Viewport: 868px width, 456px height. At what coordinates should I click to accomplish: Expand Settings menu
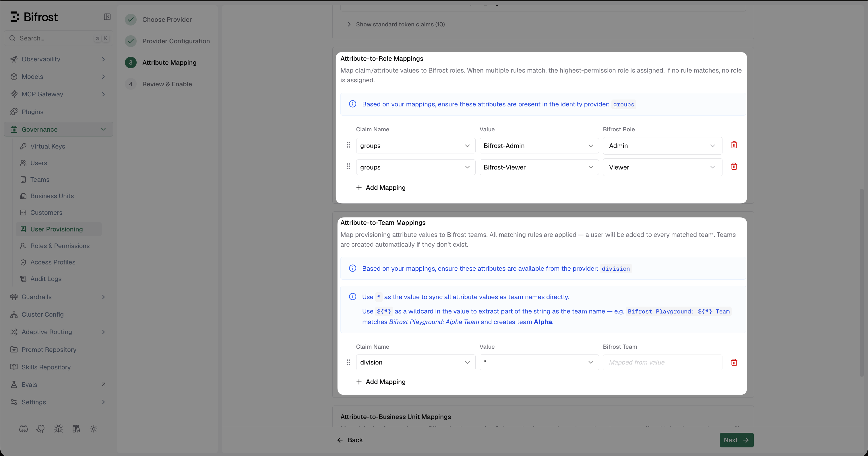point(58,402)
